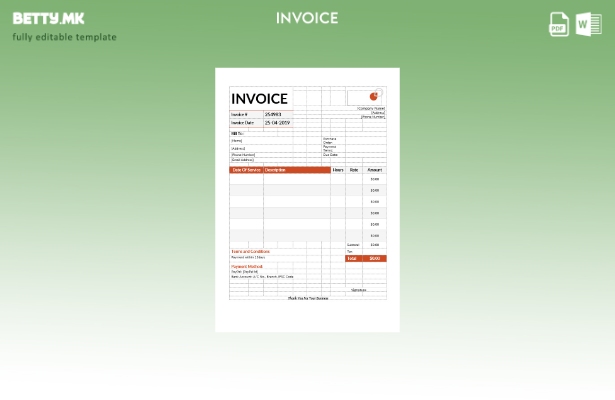Click the Terms and Conditions heading
This screenshot has height=400, width=615.
pos(250,251)
